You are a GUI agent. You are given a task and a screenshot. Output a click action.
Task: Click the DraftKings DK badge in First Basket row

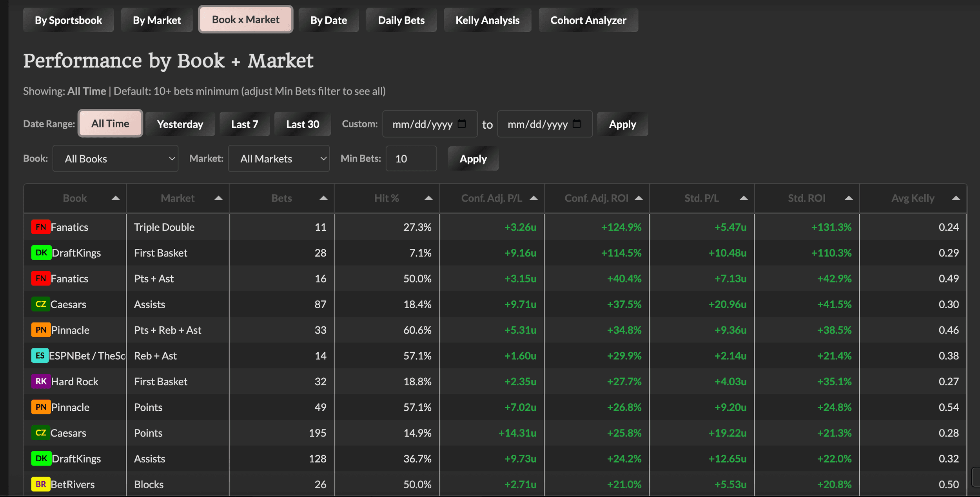41,253
